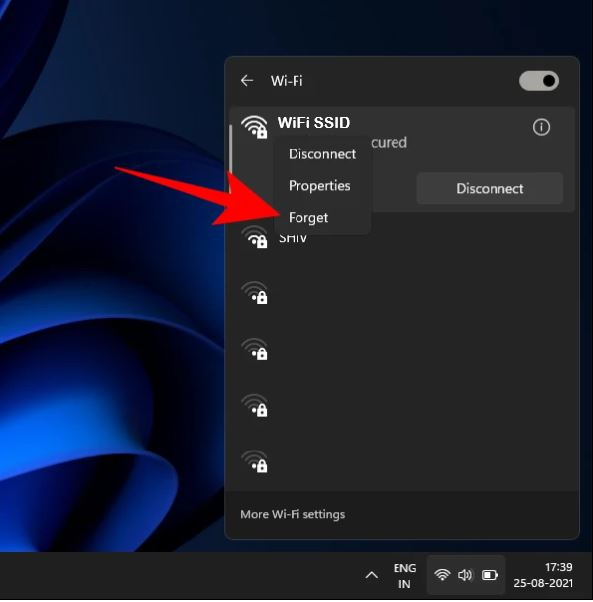Open the taskbar clock and date
593x602 pixels.
tap(543, 575)
